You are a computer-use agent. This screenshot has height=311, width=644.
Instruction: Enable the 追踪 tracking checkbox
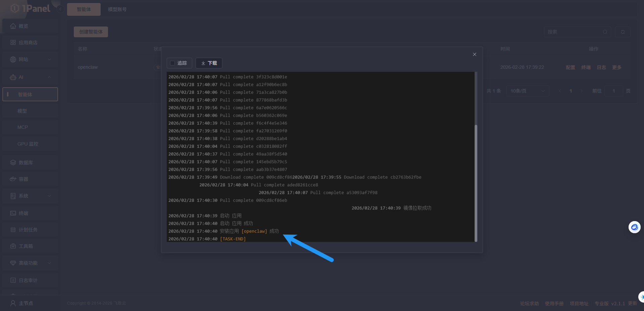tap(172, 63)
